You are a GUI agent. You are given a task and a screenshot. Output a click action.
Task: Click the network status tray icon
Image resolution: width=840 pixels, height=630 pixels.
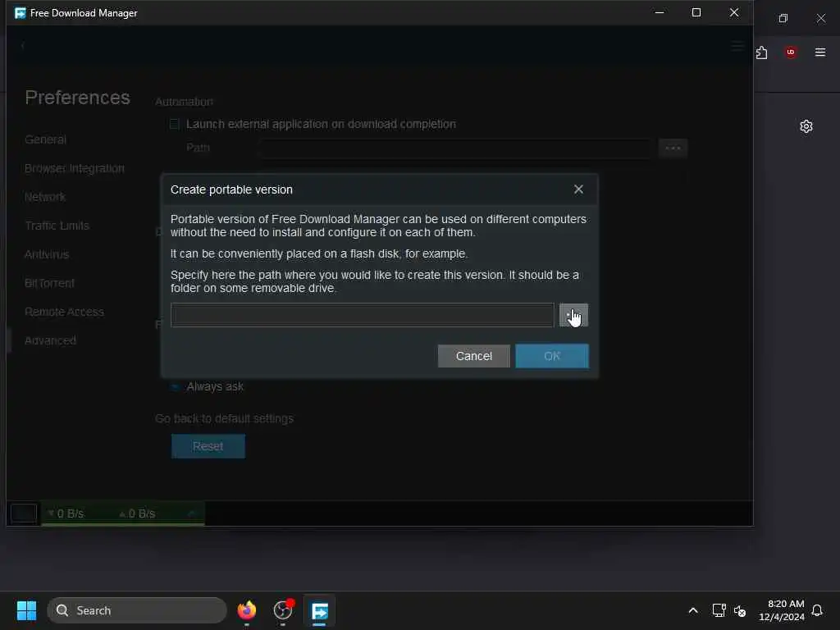tap(719, 610)
